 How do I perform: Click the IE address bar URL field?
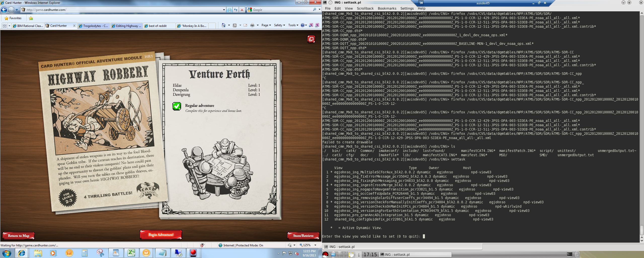123,10
